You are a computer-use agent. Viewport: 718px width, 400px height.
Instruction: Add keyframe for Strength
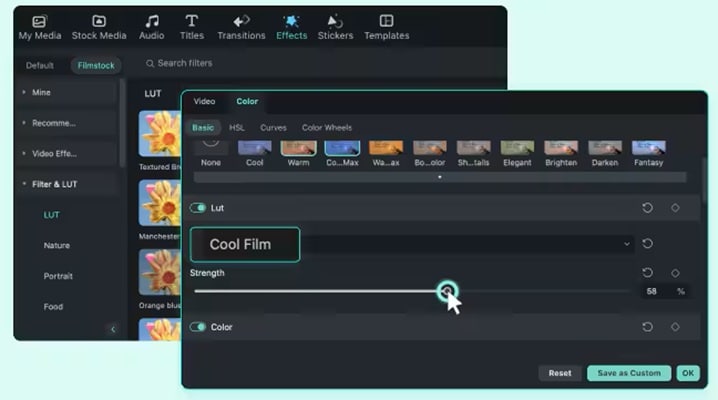[x=675, y=273]
